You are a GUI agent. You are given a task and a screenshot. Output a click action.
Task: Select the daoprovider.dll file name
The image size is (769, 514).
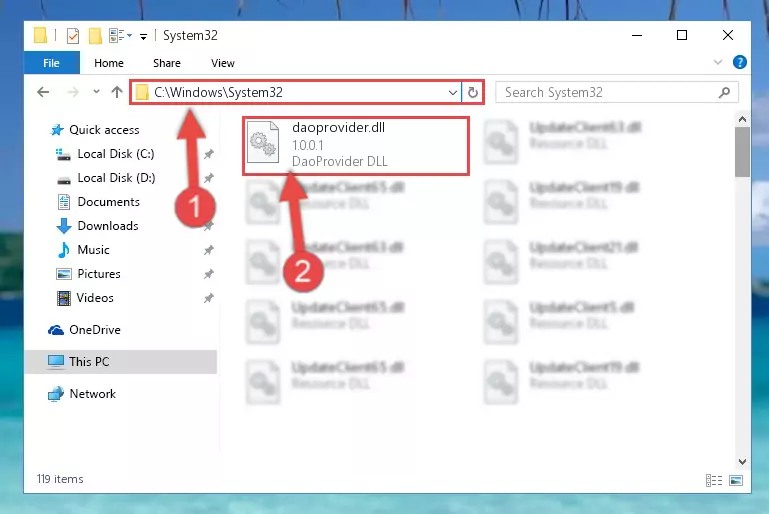[338, 128]
